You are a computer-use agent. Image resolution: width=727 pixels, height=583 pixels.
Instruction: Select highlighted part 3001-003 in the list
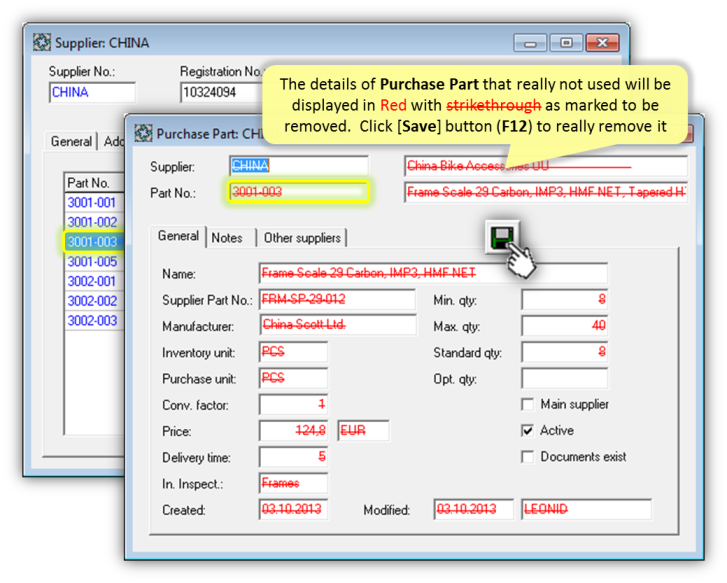pos(95,242)
